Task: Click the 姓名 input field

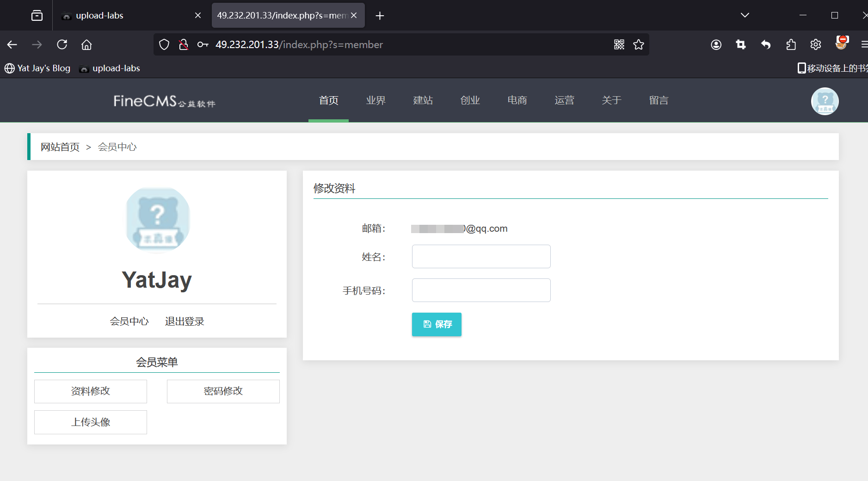Action: coord(481,257)
